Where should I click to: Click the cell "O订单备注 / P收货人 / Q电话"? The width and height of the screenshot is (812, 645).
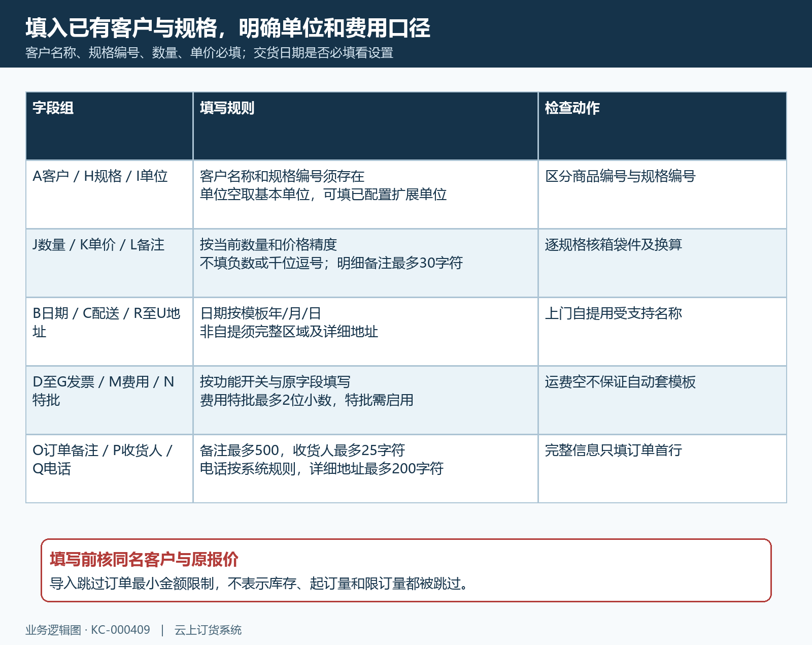[x=110, y=469]
